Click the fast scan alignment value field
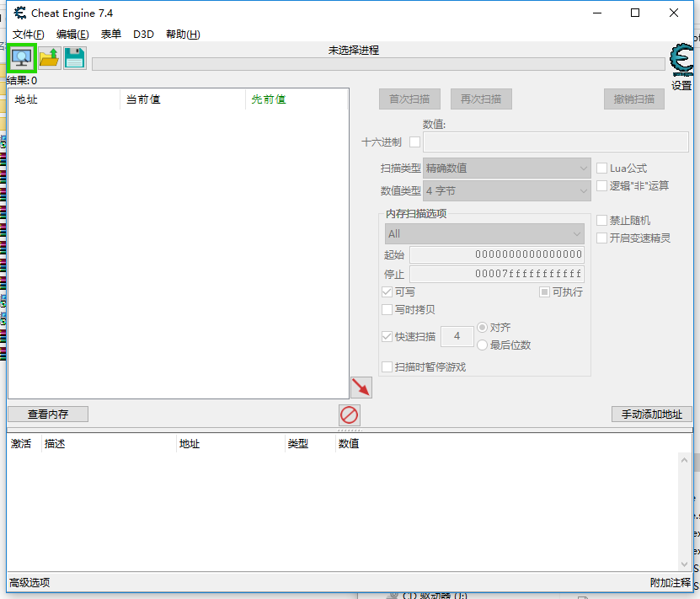 (x=457, y=336)
